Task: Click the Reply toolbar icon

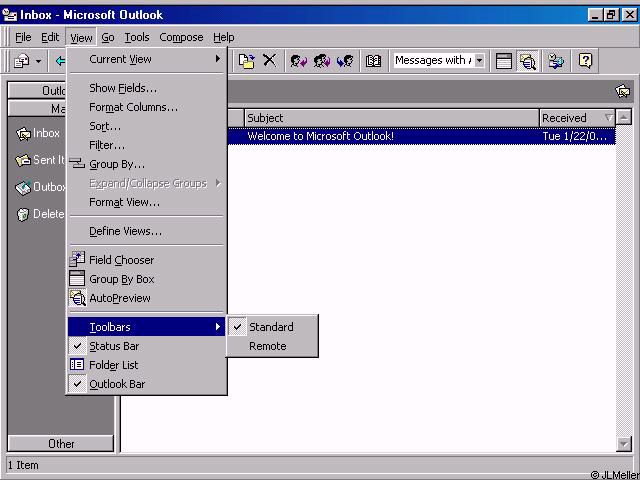Action: [x=298, y=61]
